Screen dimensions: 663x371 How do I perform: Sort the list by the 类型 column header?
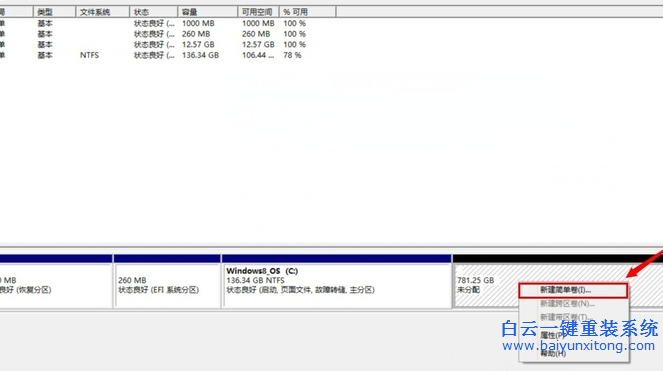54,12
